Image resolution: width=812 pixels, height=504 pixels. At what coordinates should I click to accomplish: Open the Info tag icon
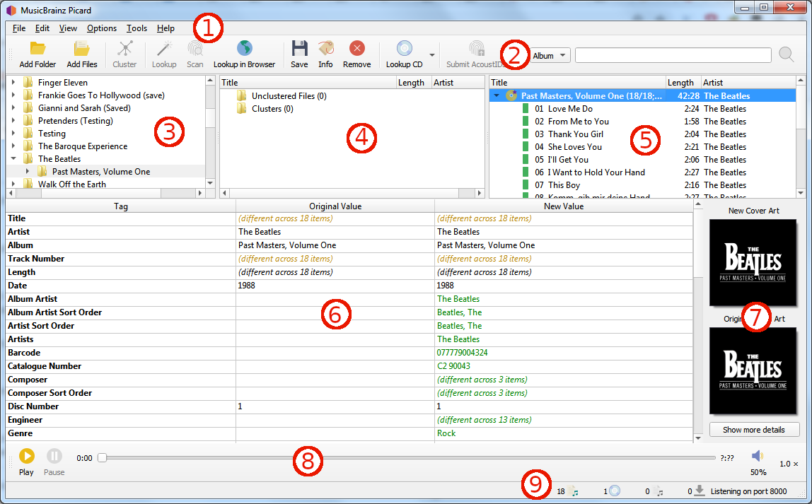click(x=325, y=49)
